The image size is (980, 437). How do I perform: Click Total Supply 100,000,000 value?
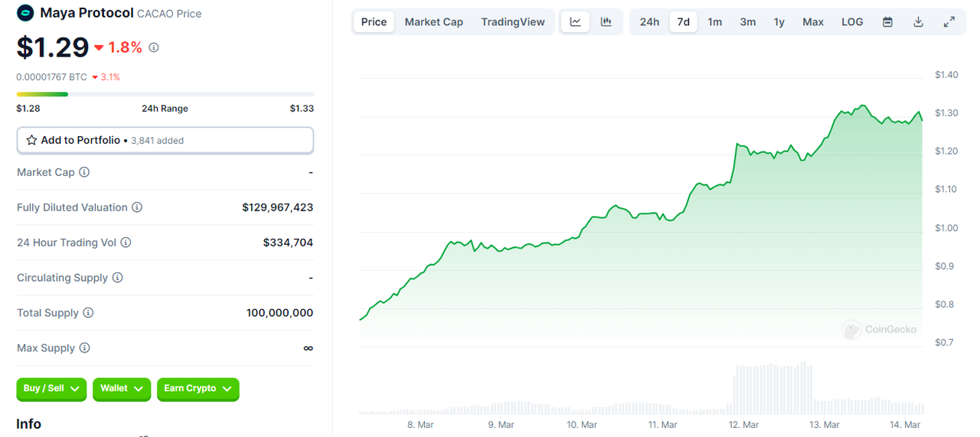[x=279, y=313]
